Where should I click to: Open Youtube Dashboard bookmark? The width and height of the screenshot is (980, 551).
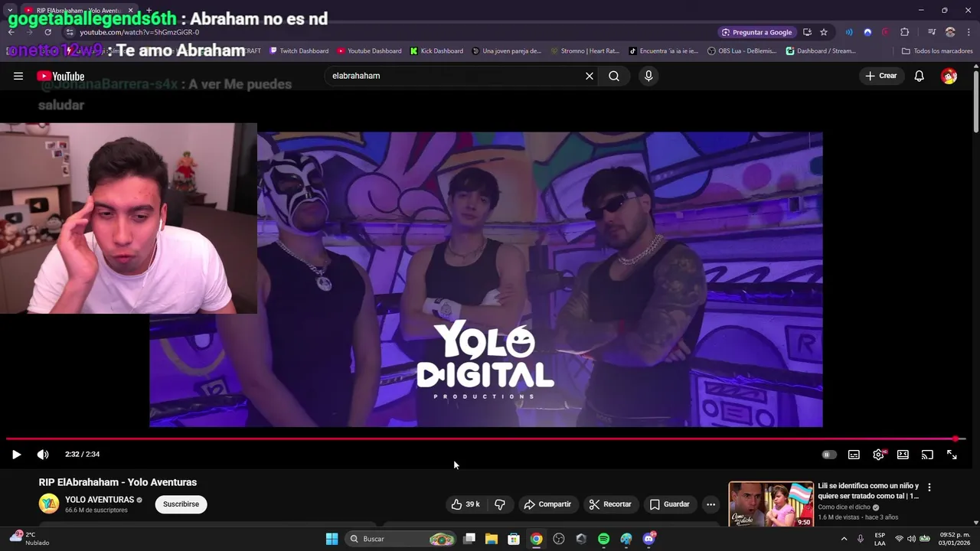(369, 51)
